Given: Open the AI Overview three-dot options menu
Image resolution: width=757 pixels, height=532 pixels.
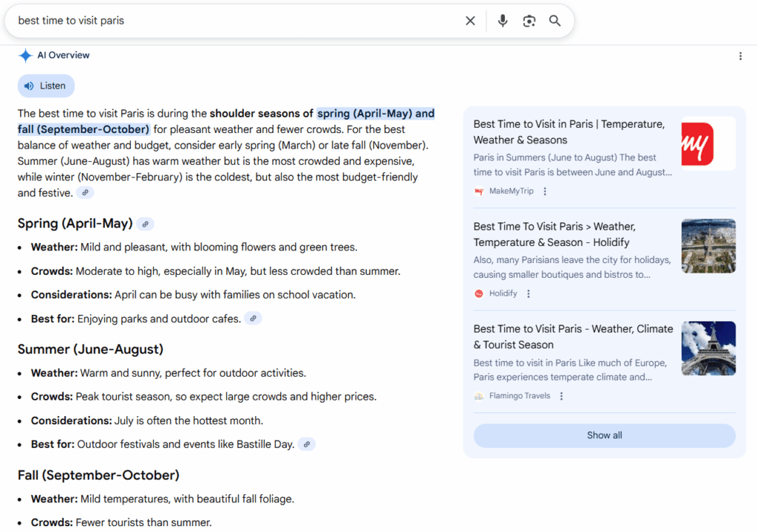Looking at the screenshot, I should pos(741,55).
